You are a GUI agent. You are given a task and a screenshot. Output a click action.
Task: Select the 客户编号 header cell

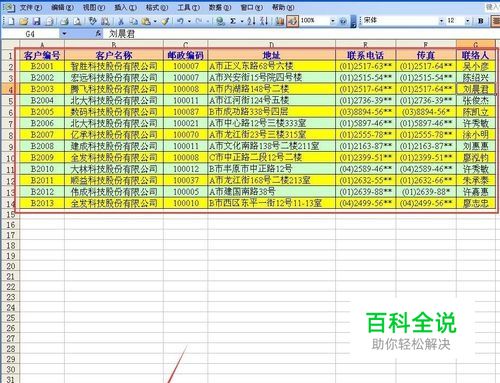click(42, 55)
